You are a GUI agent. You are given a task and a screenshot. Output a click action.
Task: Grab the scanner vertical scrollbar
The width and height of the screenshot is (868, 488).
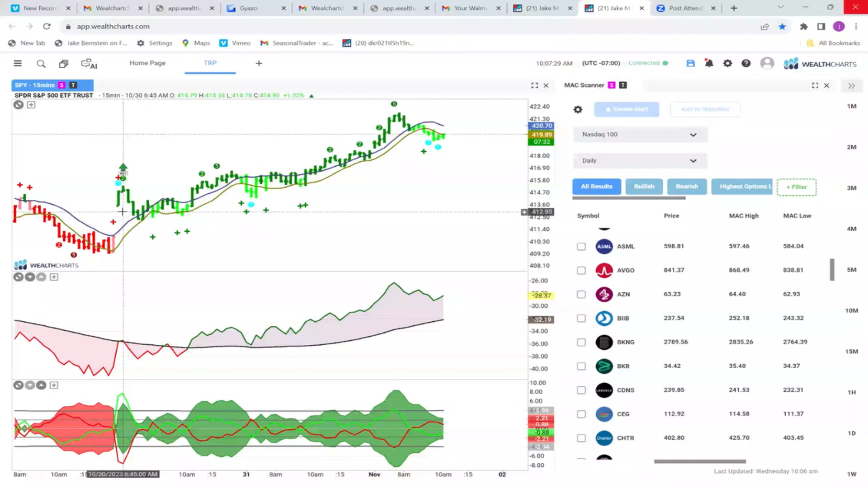pos(832,270)
